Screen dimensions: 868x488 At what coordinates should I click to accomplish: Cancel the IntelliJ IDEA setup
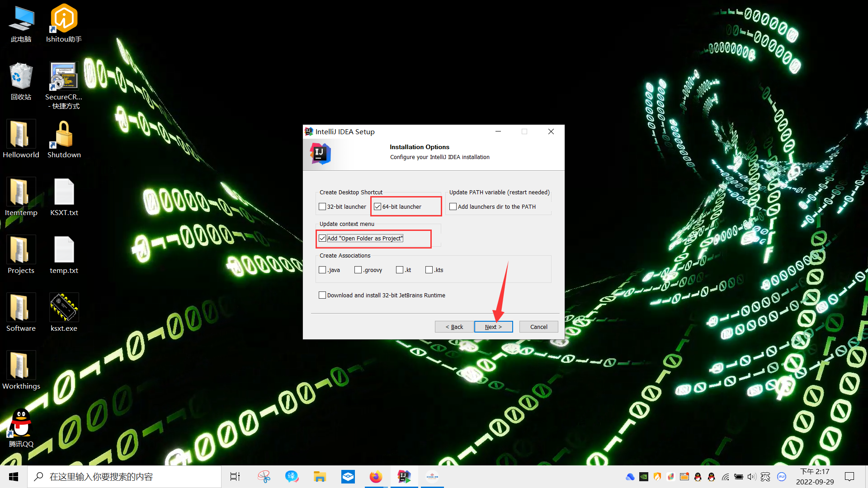(538, 327)
